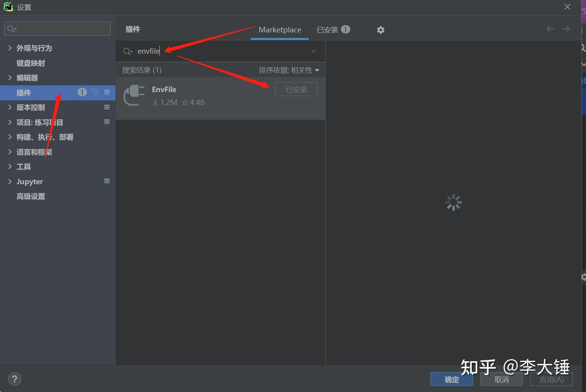Click the plugin settings gear icon
The height and width of the screenshot is (392, 586).
tap(381, 30)
